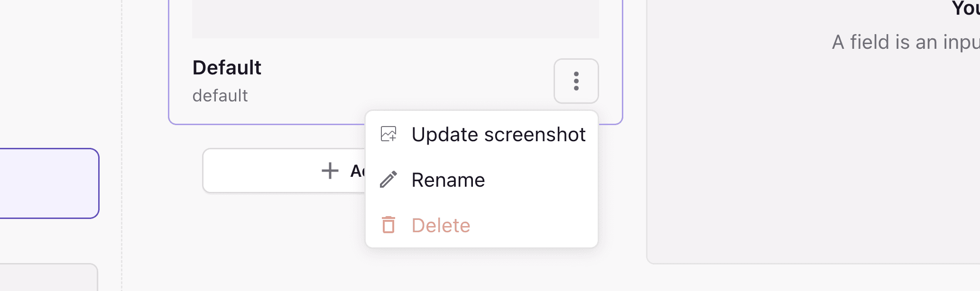Open the Default variant card
Screen dimensions: 980x291
[x=332, y=62]
